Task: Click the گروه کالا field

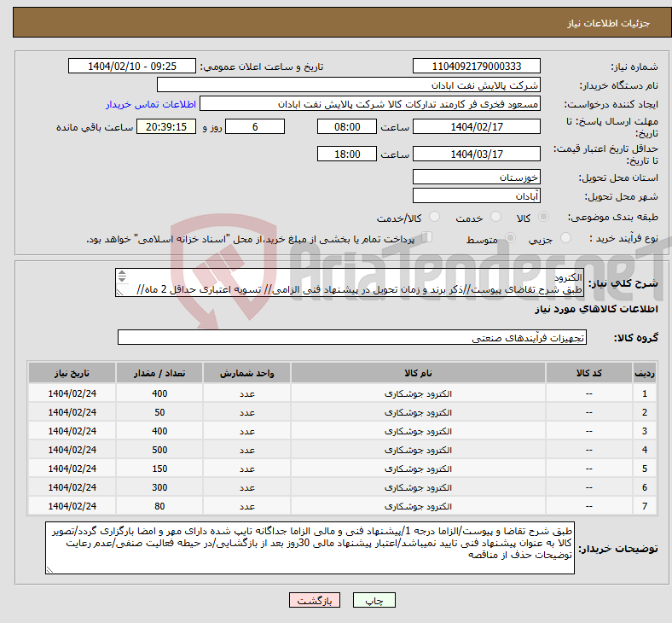Action: 352,337
